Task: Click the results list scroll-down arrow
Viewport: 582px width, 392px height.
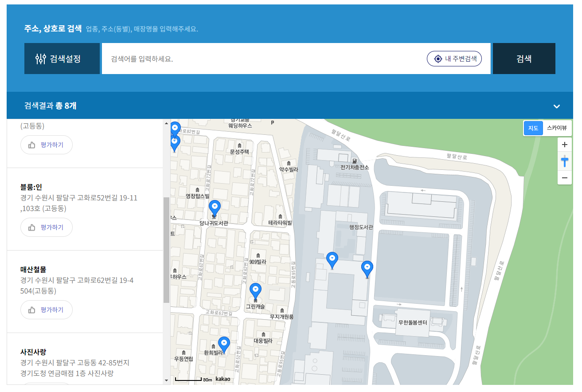Action: 166,380
